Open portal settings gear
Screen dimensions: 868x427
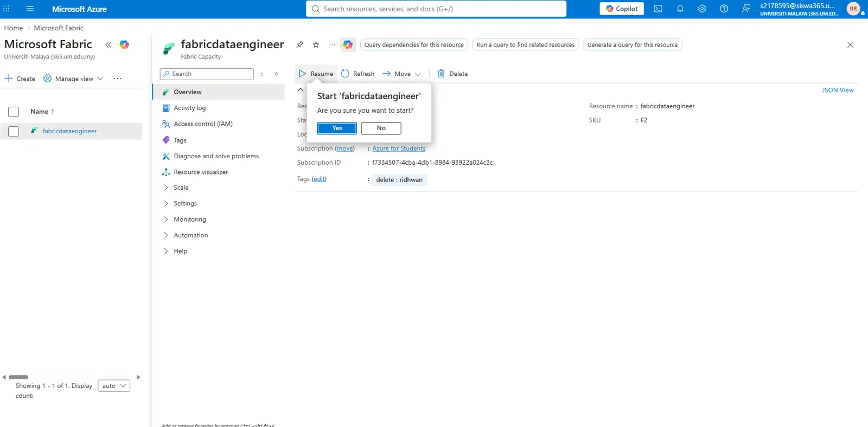tap(702, 9)
